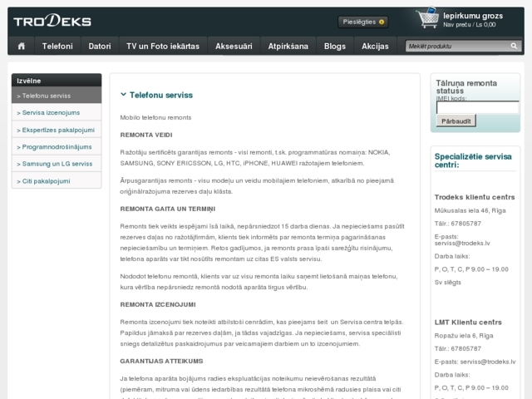This screenshot has width=532, height=399.
Task: Select Telefonu serviss in side menu
Action: [57, 96]
